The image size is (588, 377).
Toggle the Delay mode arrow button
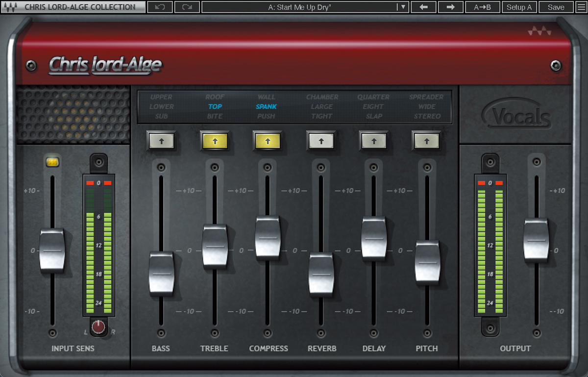click(374, 141)
